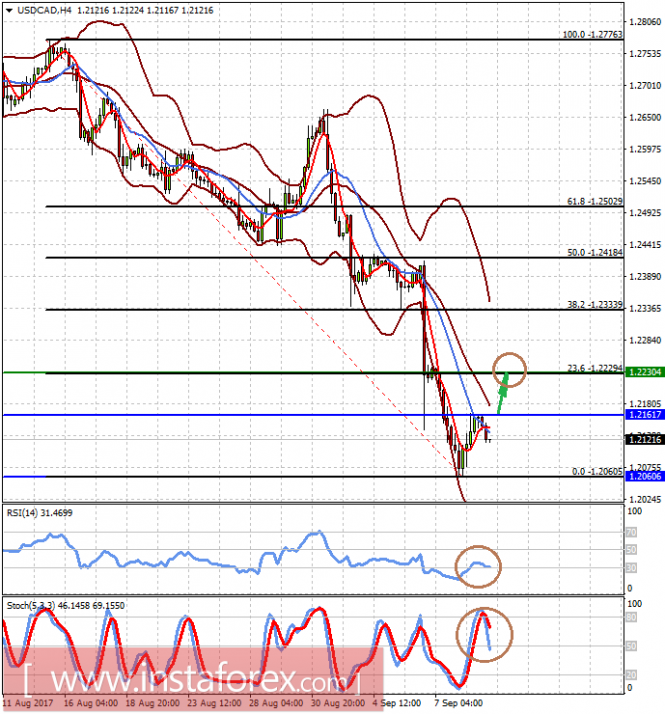Viewport: 665px width, 714px height.
Task: Select the brown circle near 23.6 level
Action: (509, 370)
